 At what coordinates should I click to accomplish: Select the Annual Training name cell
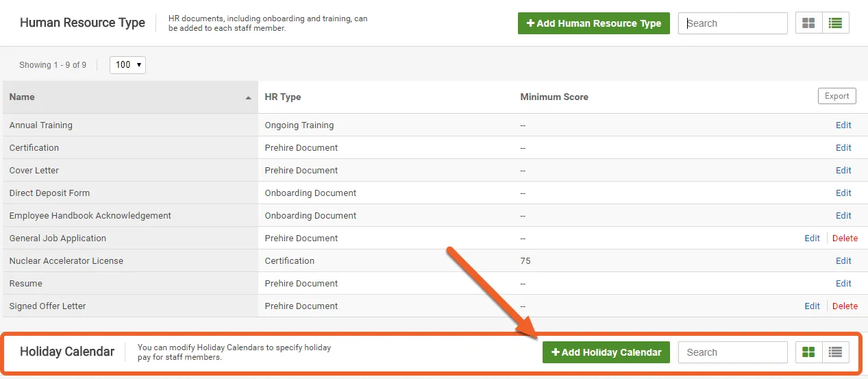(130, 125)
